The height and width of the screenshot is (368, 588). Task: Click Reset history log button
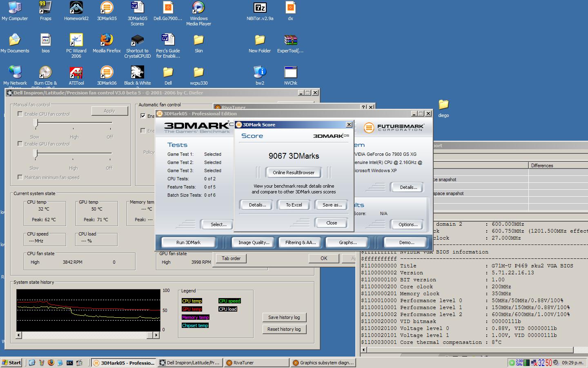(284, 329)
